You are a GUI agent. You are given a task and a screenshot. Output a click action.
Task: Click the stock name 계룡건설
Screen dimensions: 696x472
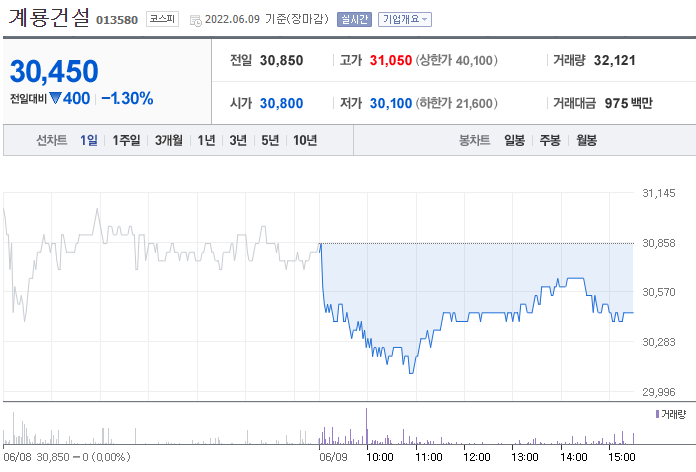pos(49,18)
